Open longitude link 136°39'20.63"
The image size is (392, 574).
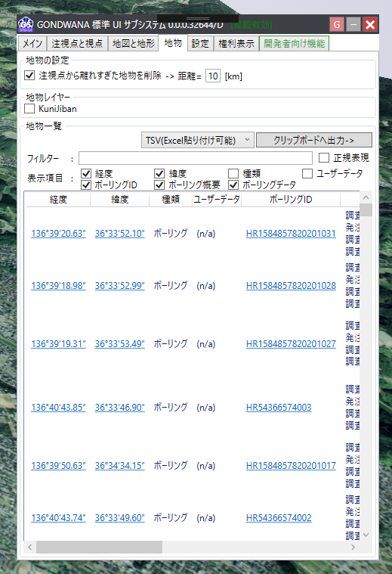click(x=58, y=234)
